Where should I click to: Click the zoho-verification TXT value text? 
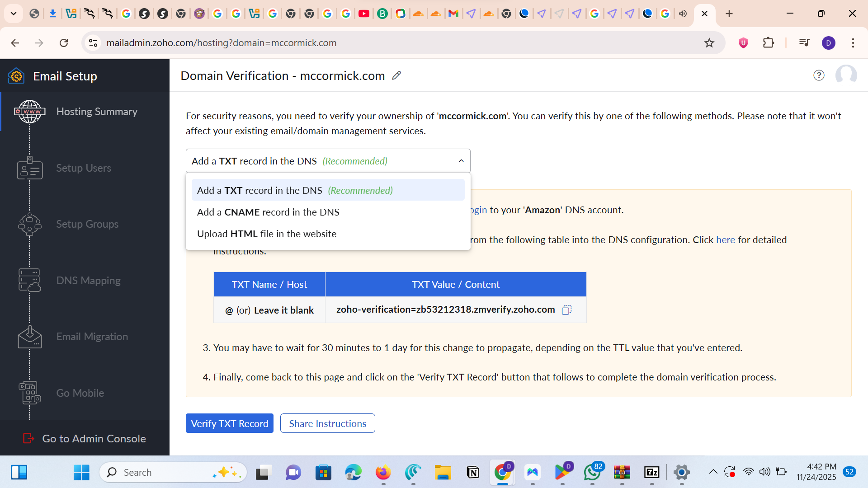pyautogui.click(x=446, y=310)
